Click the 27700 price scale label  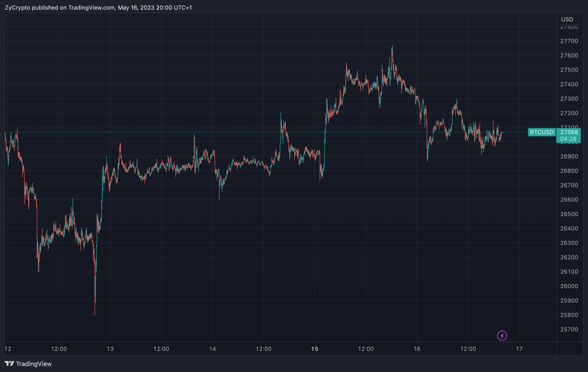pyautogui.click(x=569, y=41)
